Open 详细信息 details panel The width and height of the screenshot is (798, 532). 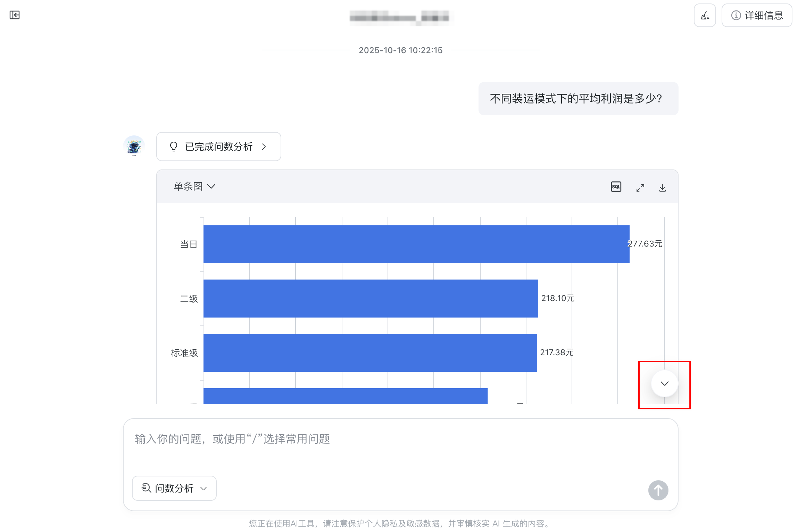pos(757,15)
